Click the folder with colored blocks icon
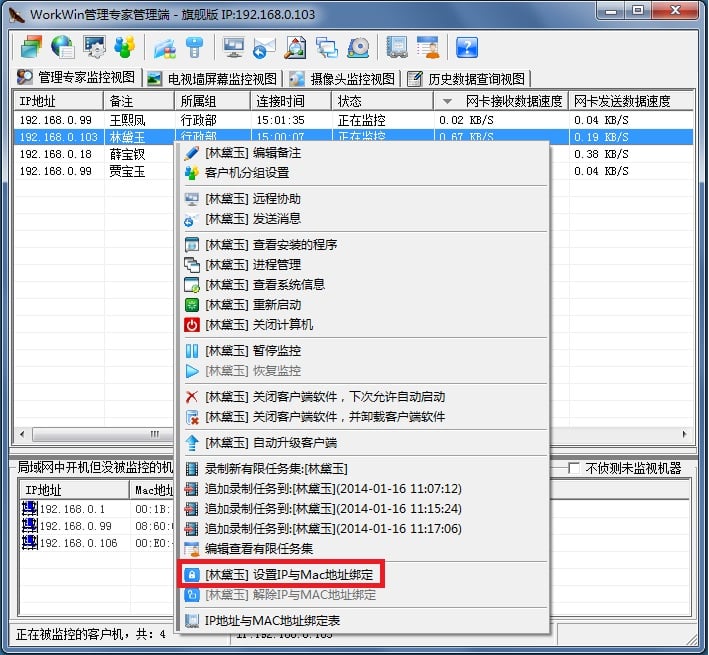This screenshot has width=709, height=655. pos(165,47)
